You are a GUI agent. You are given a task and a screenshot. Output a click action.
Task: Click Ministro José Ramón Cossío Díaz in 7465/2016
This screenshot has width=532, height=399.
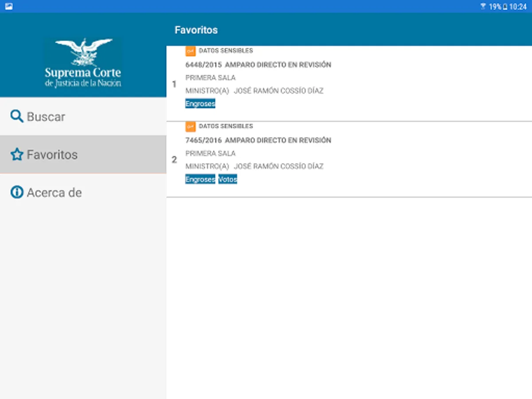(x=254, y=166)
